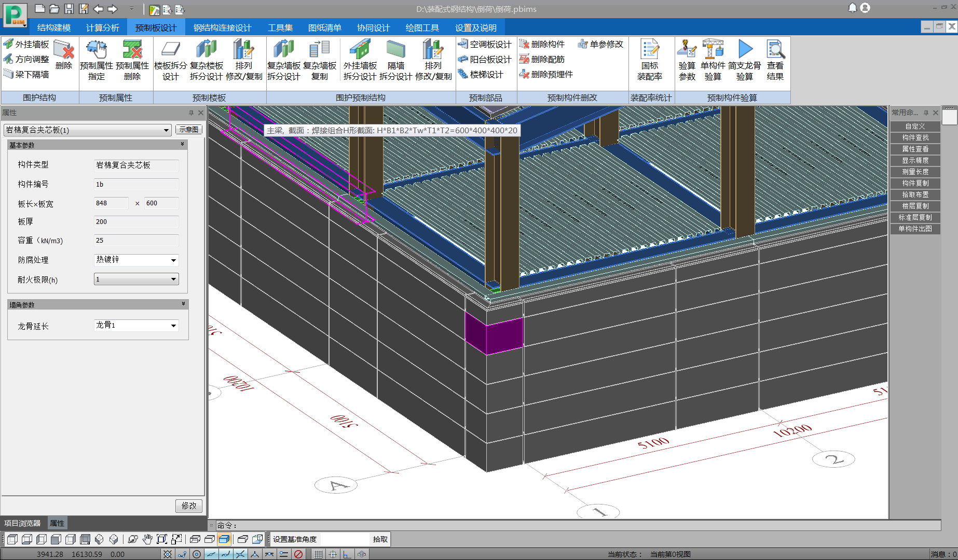Screen dimensions: 958x560
Task: Toggle the circle center snap button
Action: 197,554
